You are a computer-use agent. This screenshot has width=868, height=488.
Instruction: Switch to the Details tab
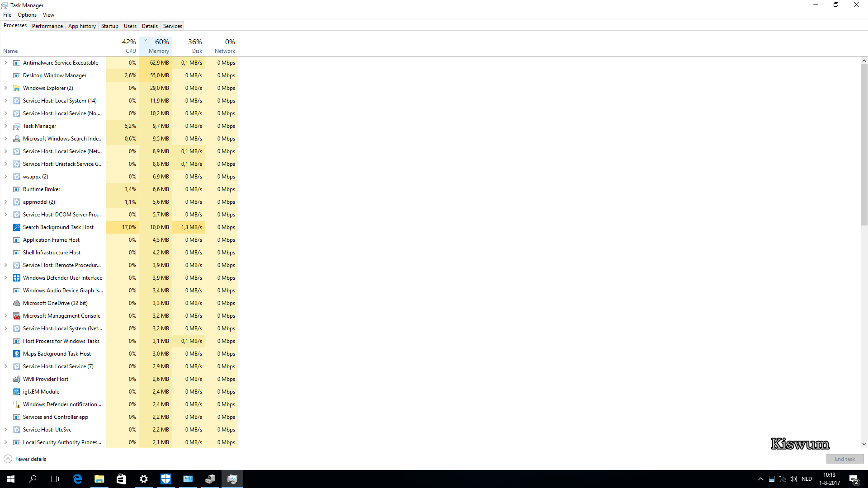pos(150,26)
